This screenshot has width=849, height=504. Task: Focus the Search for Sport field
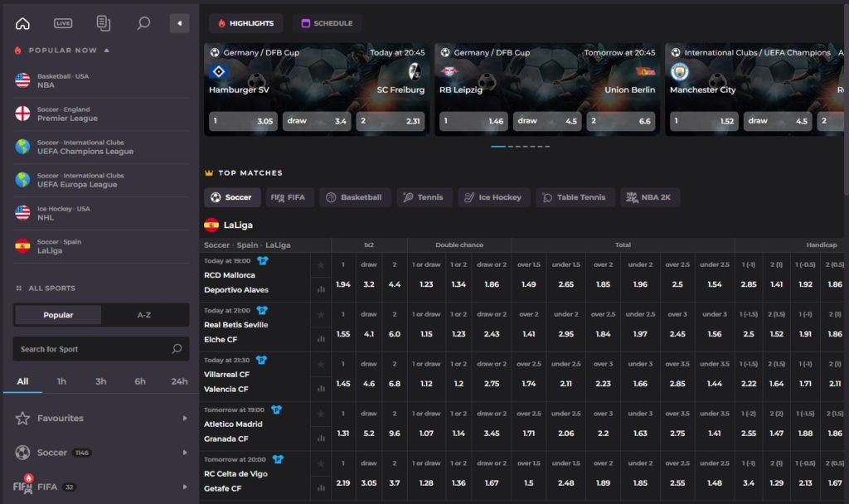tap(100, 349)
